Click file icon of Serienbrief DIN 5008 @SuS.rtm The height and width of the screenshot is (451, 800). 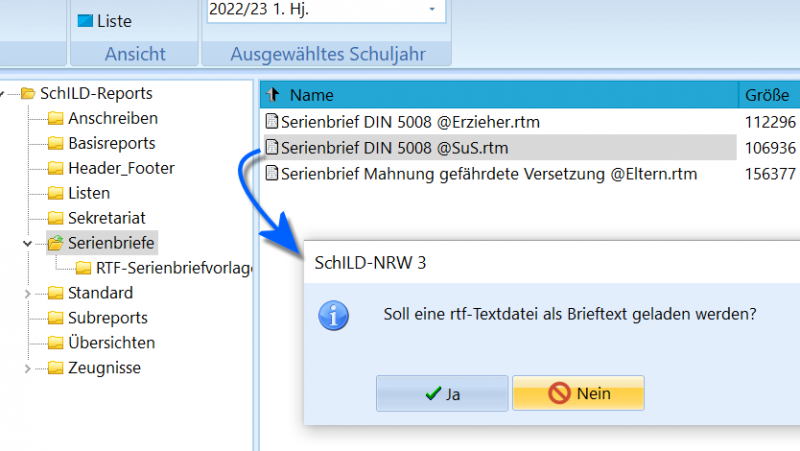coord(272,147)
